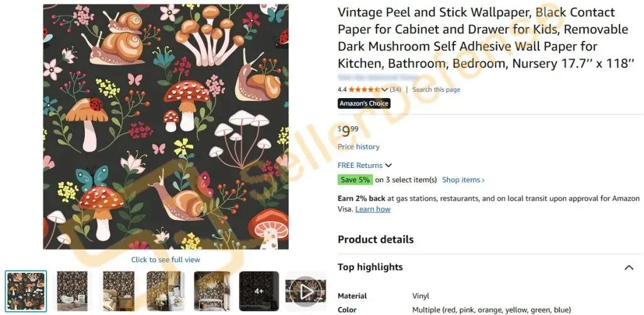Click the Search this page link
Screen dimensions: 644x315
436,90
